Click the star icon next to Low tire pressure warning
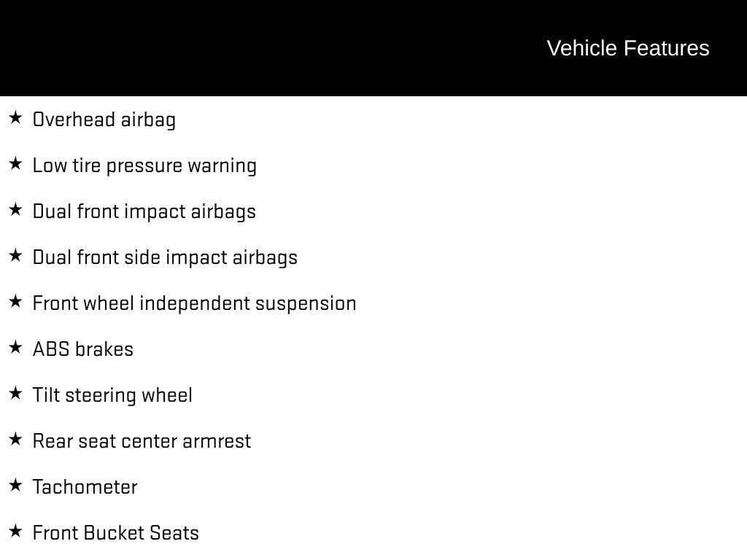The height and width of the screenshot is (560, 747). pyautogui.click(x=15, y=163)
